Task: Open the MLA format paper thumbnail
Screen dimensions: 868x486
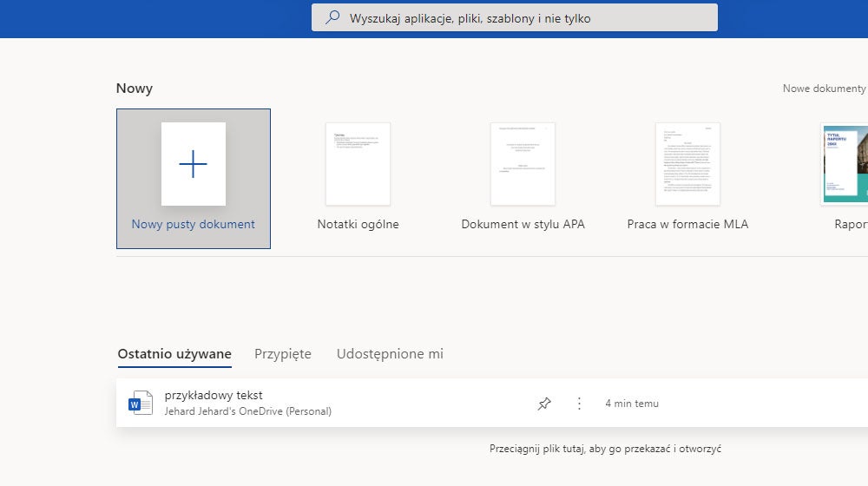Action: click(x=687, y=164)
